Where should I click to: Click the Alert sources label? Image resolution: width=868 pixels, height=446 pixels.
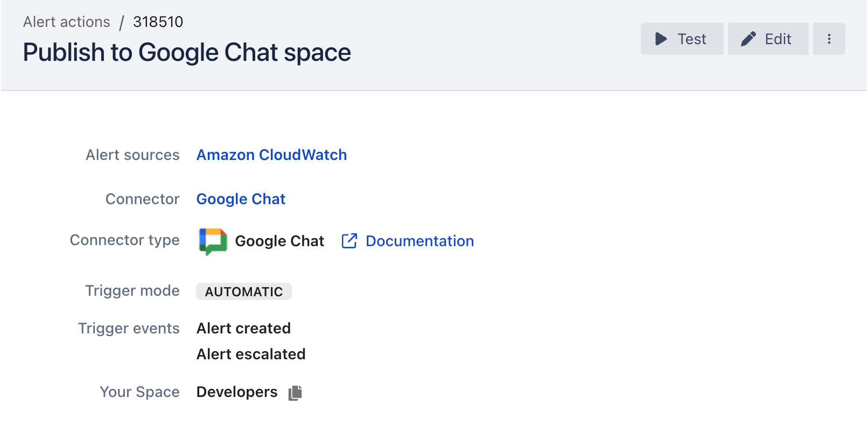tap(132, 155)
